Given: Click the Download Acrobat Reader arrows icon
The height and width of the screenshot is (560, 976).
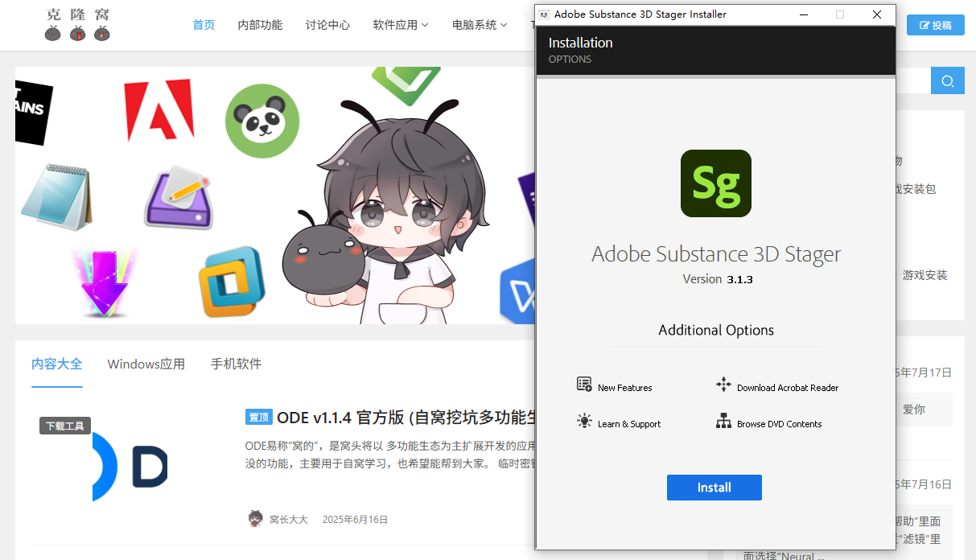Looking at the screenshot, I should (723, 384).
